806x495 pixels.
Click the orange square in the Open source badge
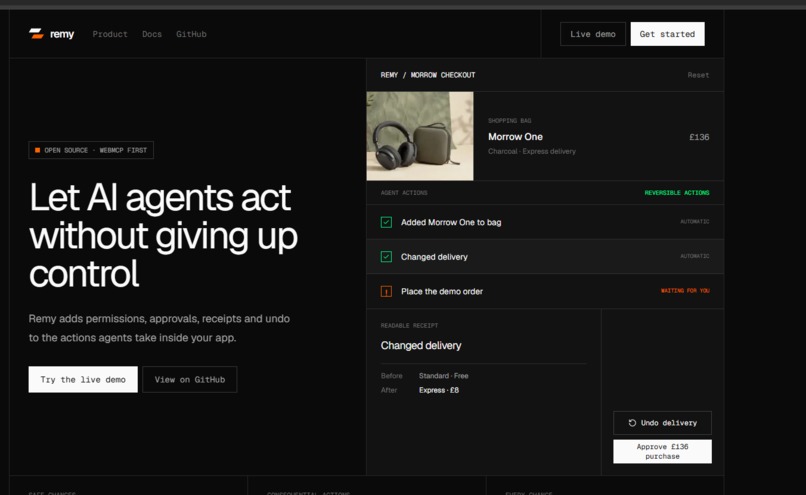(37, 150)
